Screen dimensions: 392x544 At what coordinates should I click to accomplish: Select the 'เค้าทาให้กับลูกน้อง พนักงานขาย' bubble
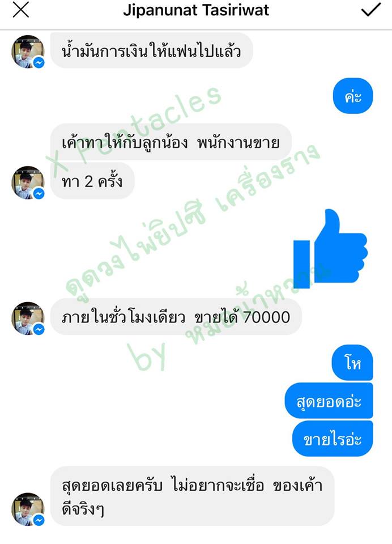[171, 142]
